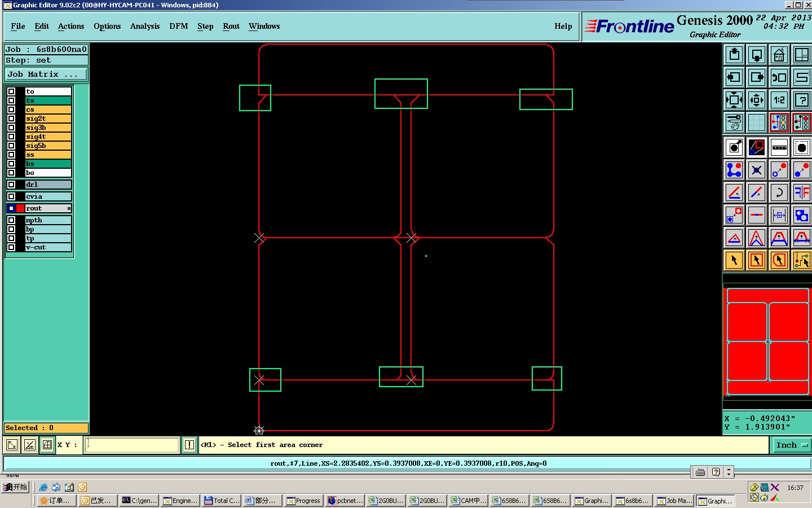Toggle the grid display icon
812x508 pixels.
click(757, 122)
